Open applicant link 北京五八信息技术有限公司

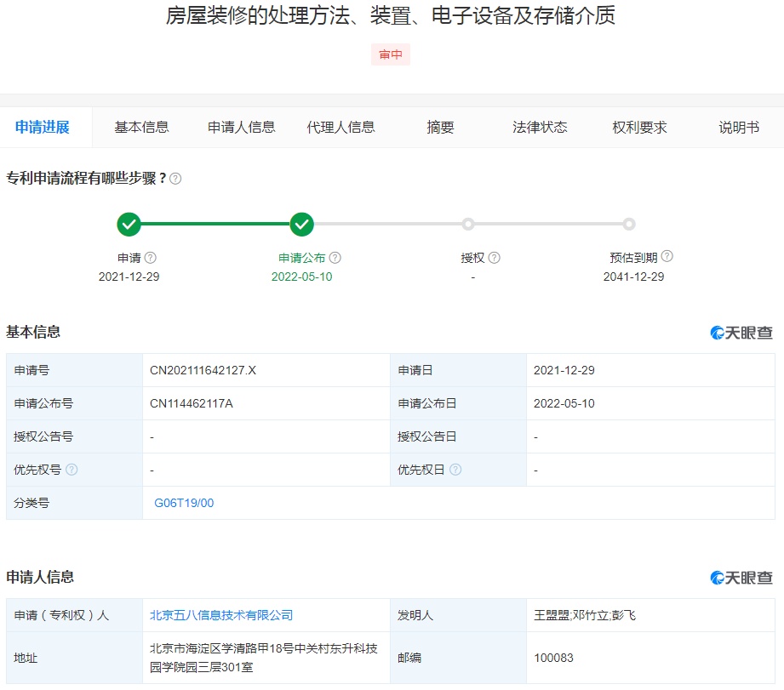(221, 615)
